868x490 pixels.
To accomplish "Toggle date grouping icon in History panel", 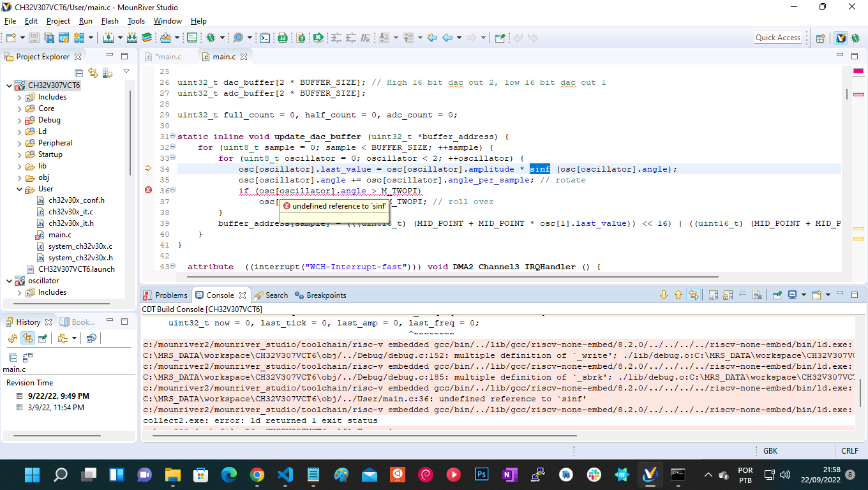I will (x=91, y=338).
